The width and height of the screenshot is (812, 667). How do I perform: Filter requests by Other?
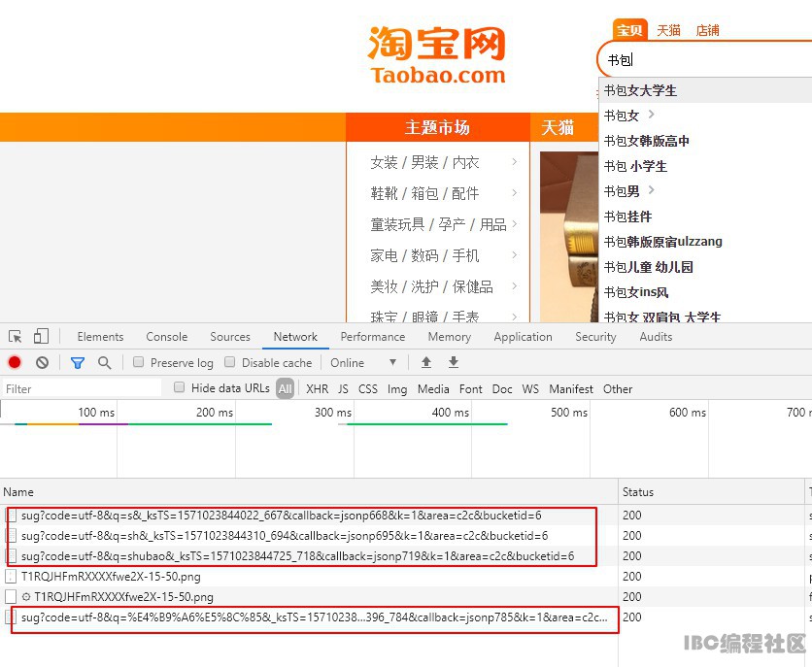click(618, 389)
